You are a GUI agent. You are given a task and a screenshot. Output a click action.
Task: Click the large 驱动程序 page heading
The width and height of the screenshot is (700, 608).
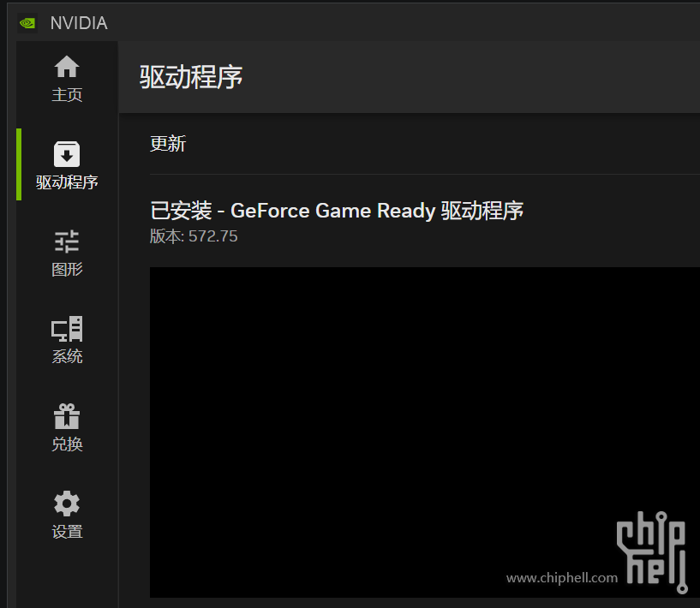pyautogui.click(x=191, y=77)
